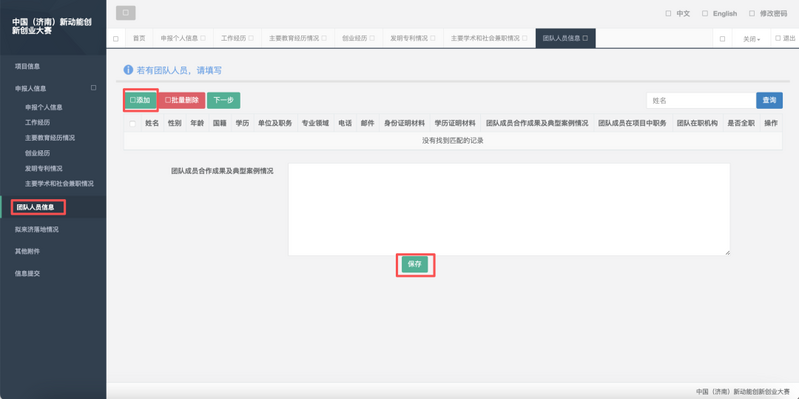Collapse the 申报人信息 sidebar section
The height and width of the screenshot is (399, 799).
[31, 88]
